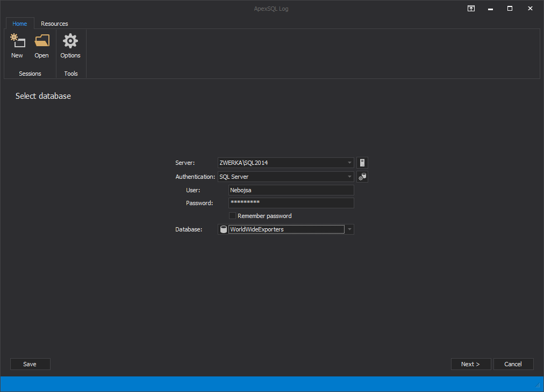The image size is (544, 392).
Task: Click the Save button
Action: [30, 364]
